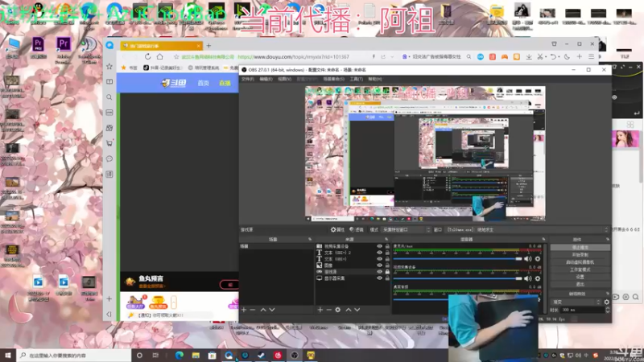Image resolution: width=644 pixels, height=362 pixels.
Task: Open the scene transition type dropdown
Action: [x=575, y=302]
